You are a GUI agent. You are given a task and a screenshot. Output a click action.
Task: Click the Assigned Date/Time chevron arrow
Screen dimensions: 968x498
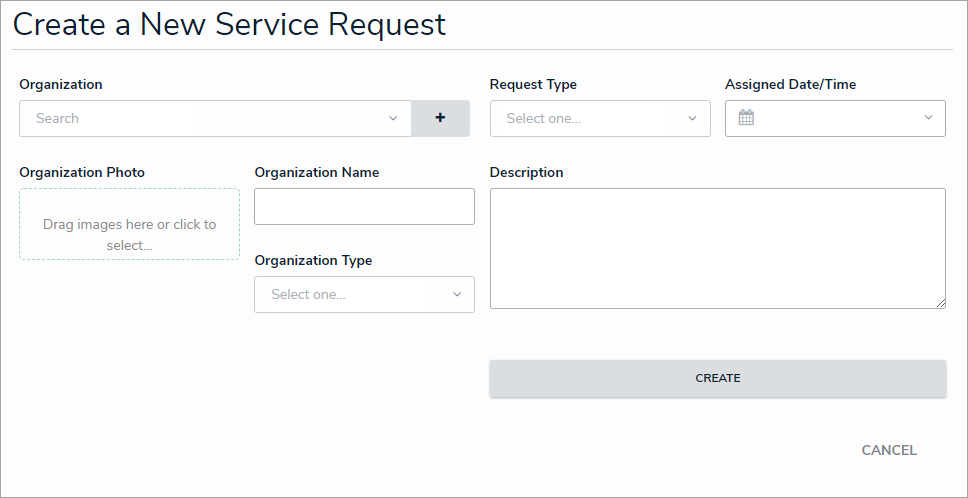tap(928, 118)
